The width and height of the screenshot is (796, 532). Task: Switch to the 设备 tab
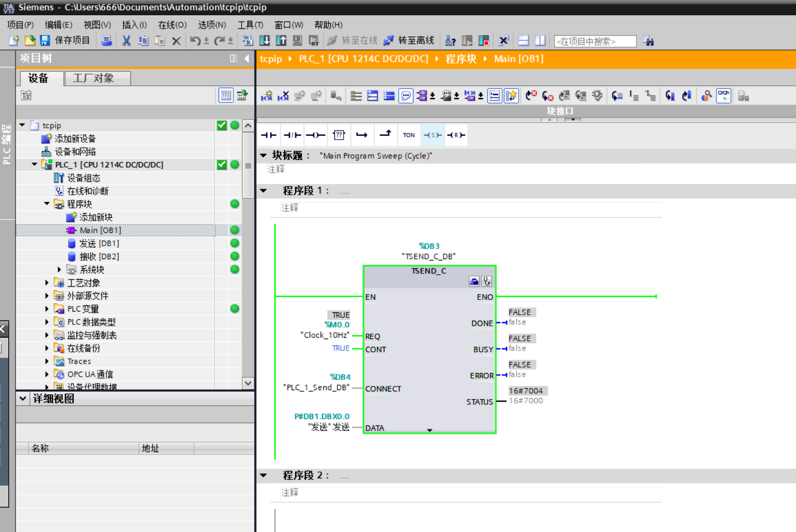coord(41,78)
